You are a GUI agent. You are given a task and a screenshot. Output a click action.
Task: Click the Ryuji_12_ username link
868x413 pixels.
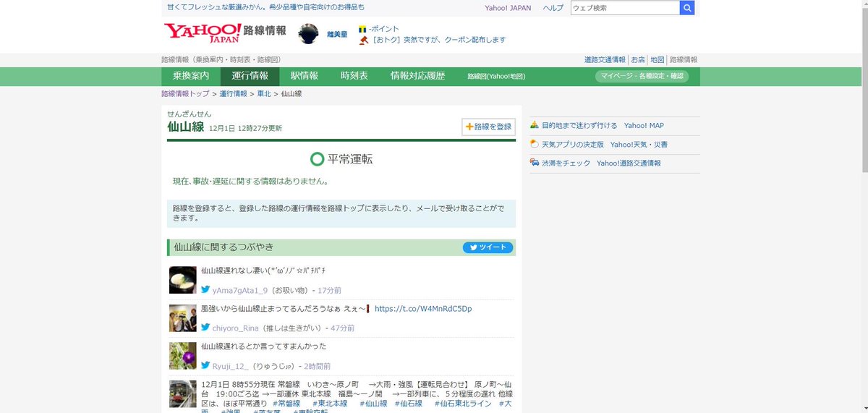(x=231, y=366)
